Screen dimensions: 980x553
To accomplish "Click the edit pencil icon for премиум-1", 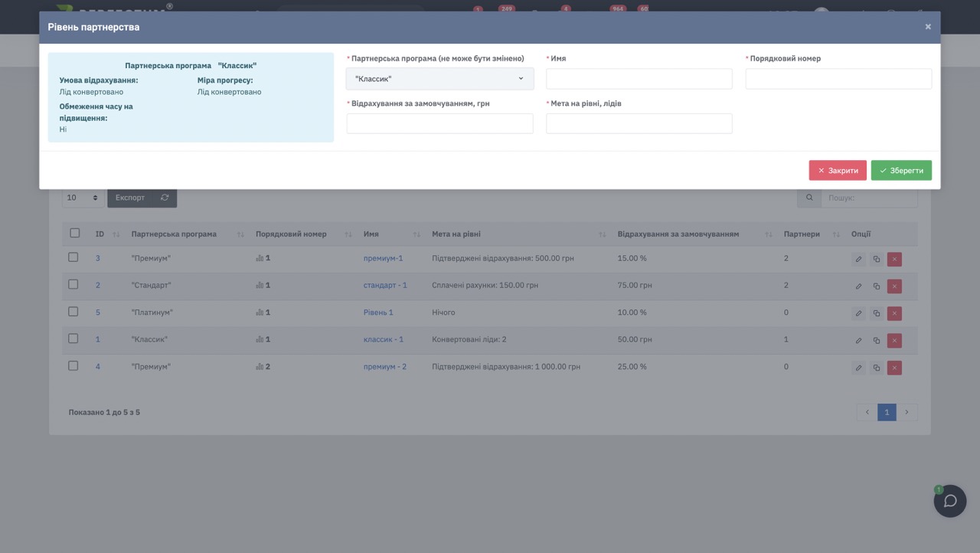I will 858,260.
